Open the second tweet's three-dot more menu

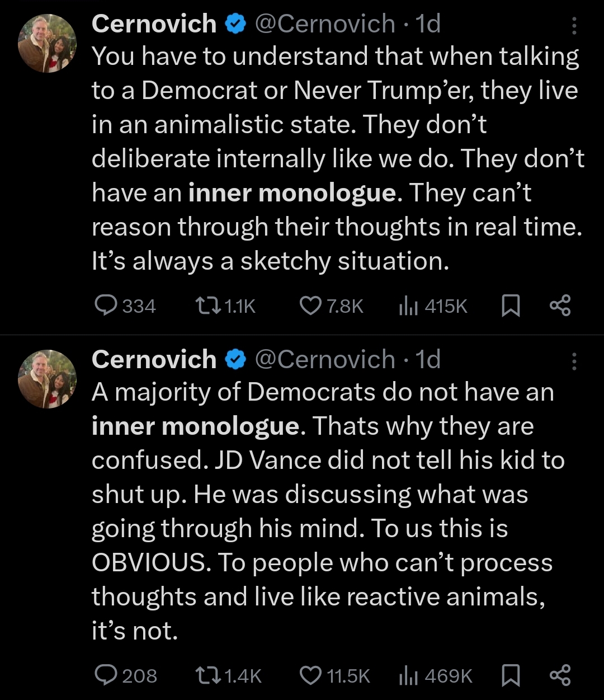[574, 361]
